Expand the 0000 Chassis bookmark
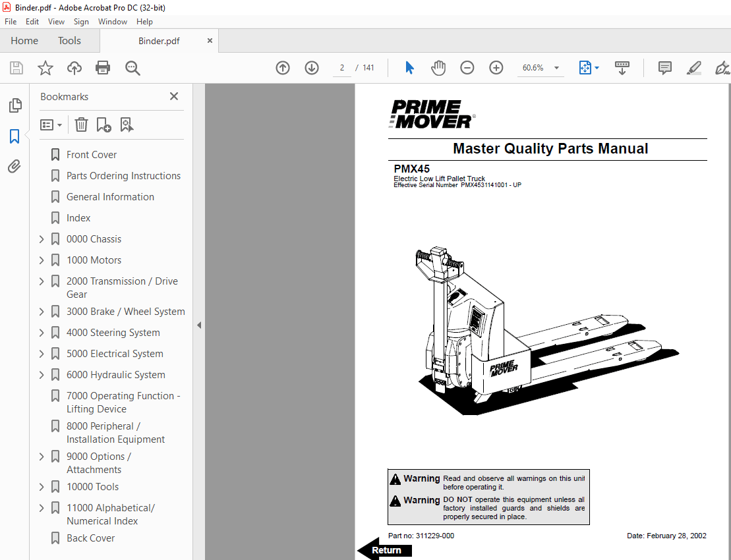Screen dimensions: 731x560 tap(41, 238)
